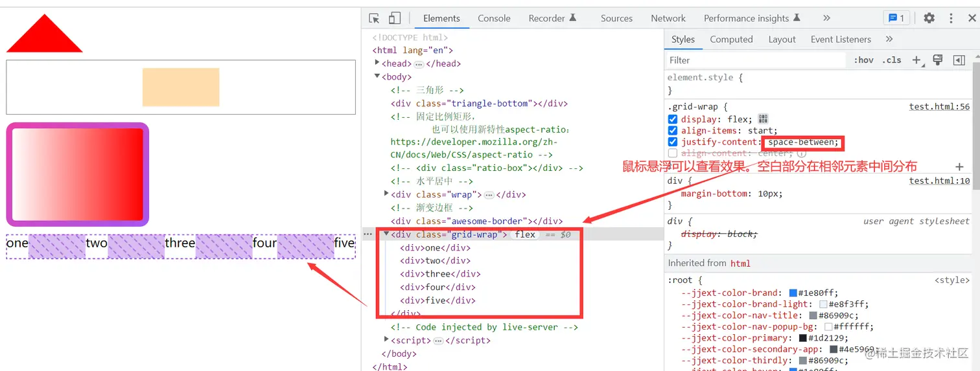The width and height of the screenshot is (980, 371).
Task: Open the test.html:56 source link
Action: pos(939,107)
